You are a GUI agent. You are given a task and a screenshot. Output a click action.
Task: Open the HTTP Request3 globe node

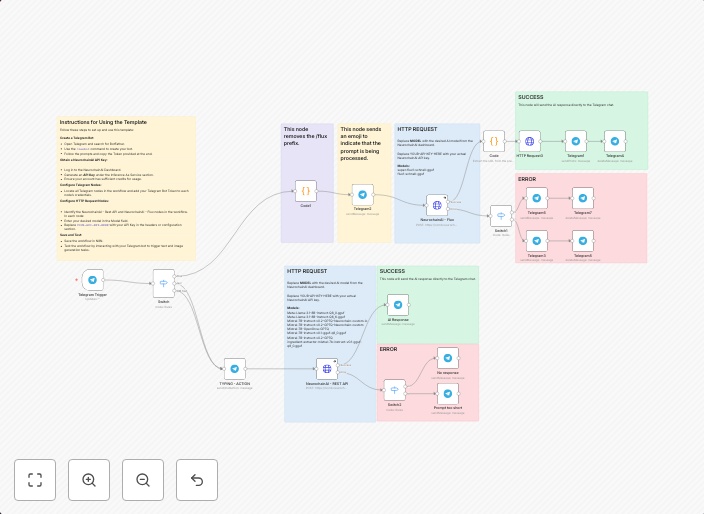pyautogui.click(x=530, y=141)
